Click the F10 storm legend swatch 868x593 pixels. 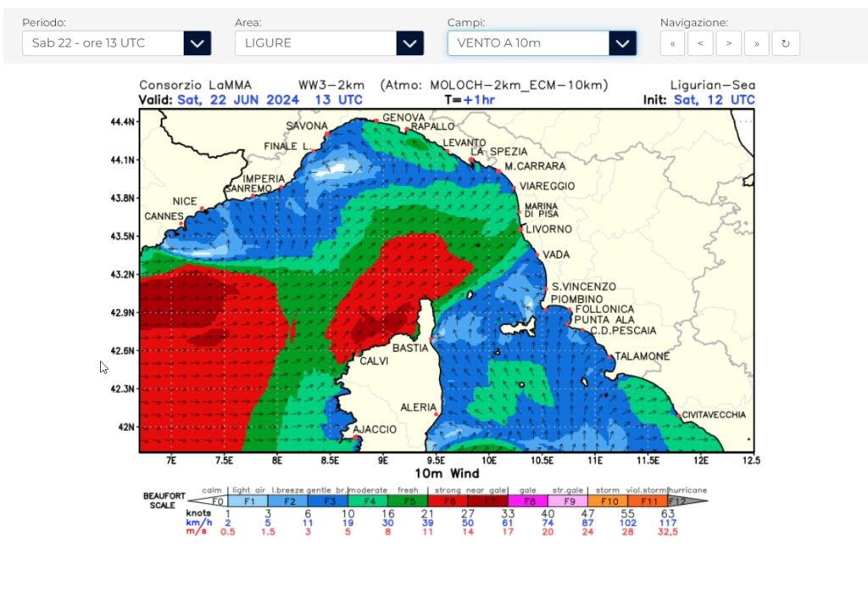[x=608, y=501]
